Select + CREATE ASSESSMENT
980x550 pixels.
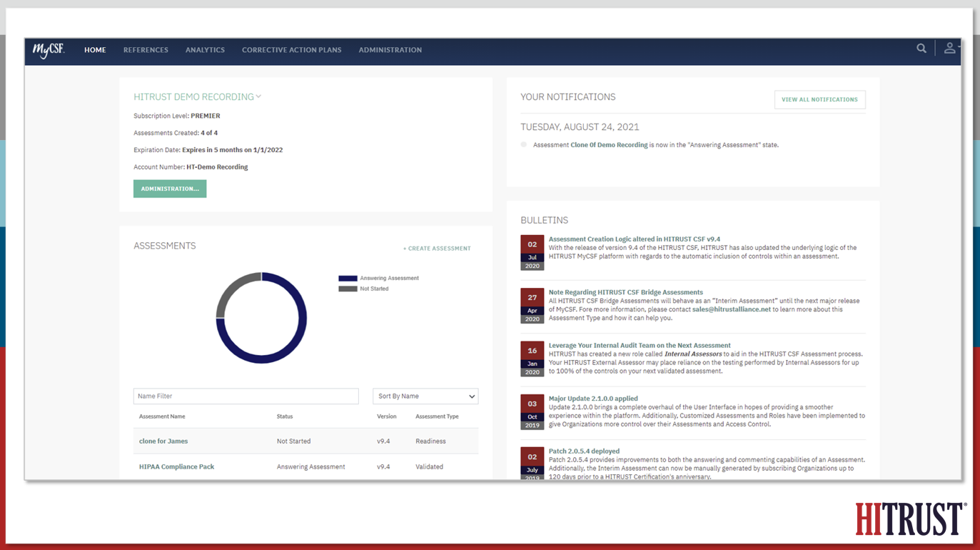pyautogui.click(x=437, y=247)
